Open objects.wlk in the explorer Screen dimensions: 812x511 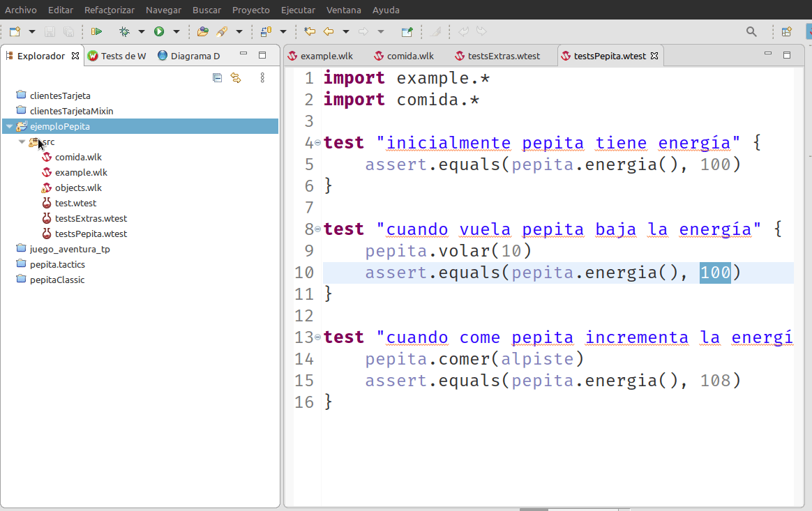click(78, 188)
